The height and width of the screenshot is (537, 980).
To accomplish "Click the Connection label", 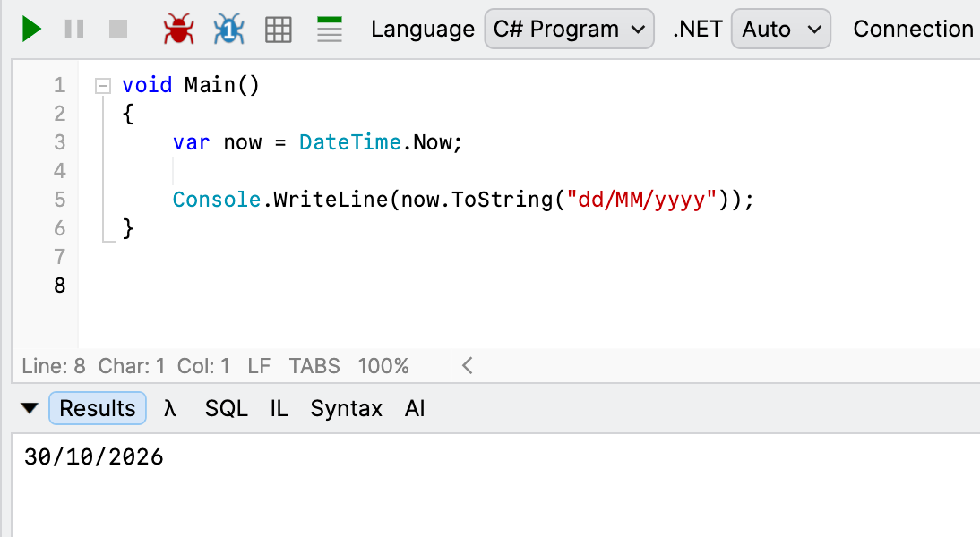I will point(913,29).
